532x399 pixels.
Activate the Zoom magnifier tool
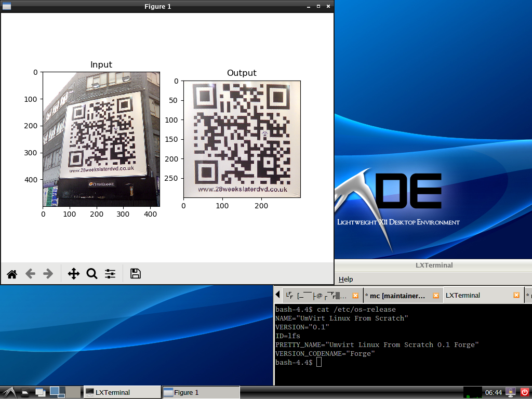coord(92,274)
